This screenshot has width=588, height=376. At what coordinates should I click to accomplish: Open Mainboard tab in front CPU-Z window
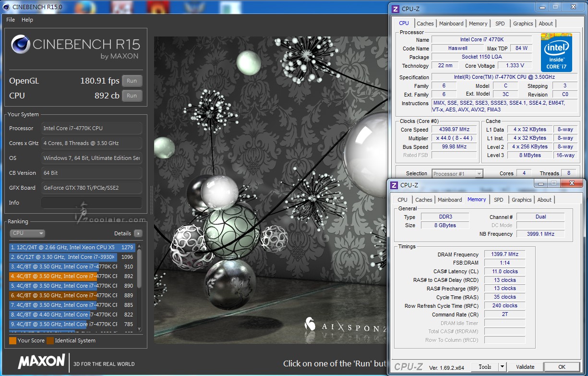(450, 200)
